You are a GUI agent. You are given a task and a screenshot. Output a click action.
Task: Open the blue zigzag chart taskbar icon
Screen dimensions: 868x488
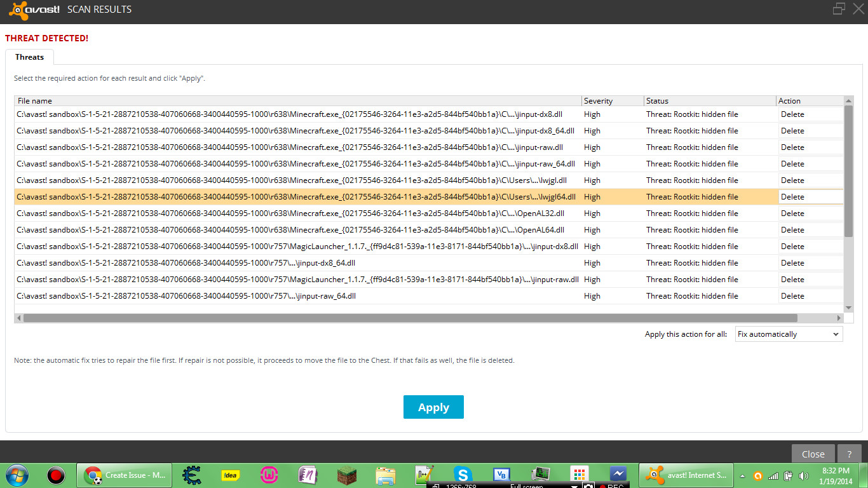coord(618,475)
